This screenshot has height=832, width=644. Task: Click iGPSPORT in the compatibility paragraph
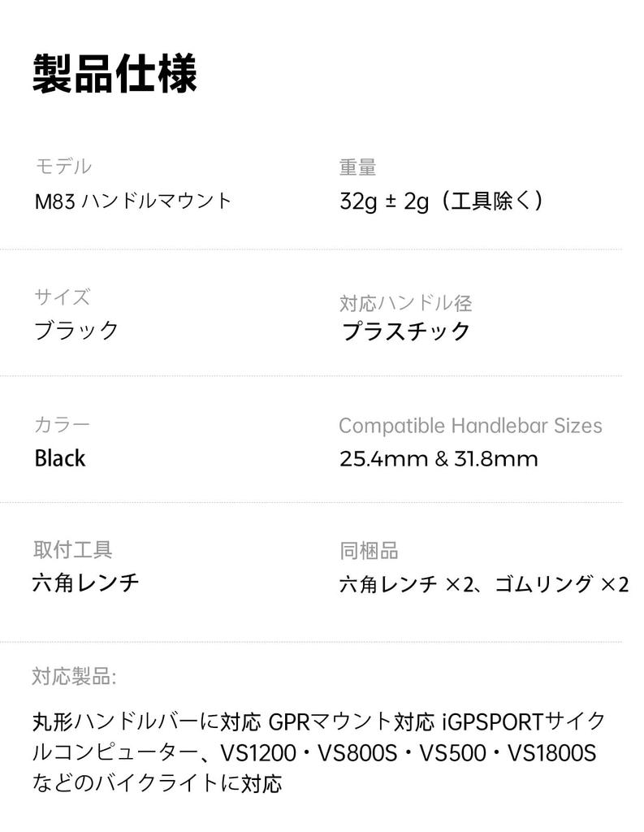pos(494,721)
